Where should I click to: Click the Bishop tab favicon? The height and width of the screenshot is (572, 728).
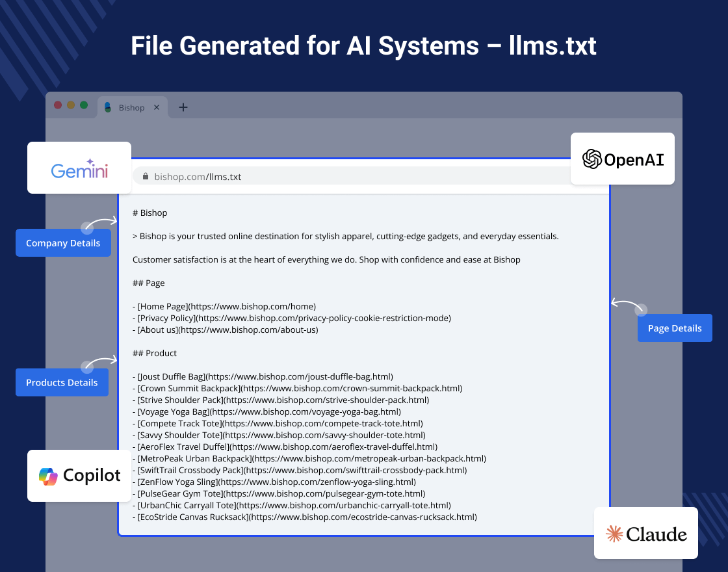point(108,107)
